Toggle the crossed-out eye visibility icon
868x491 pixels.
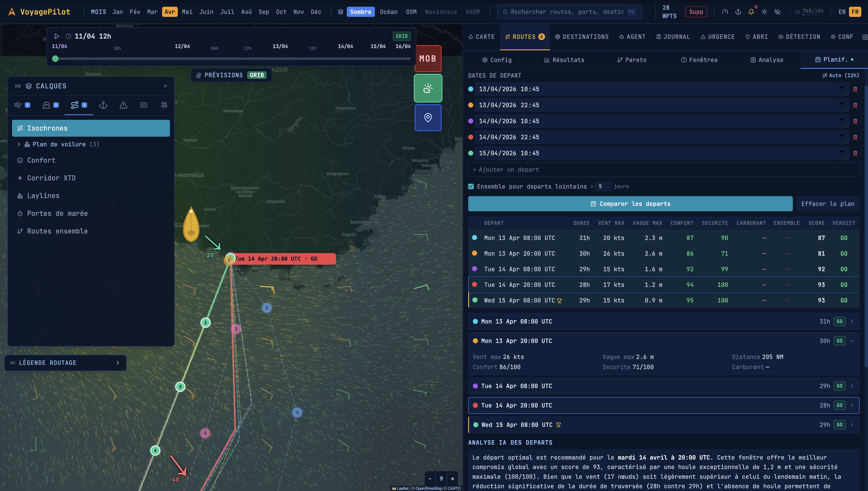pyautogui.click(x=778, y=12)
